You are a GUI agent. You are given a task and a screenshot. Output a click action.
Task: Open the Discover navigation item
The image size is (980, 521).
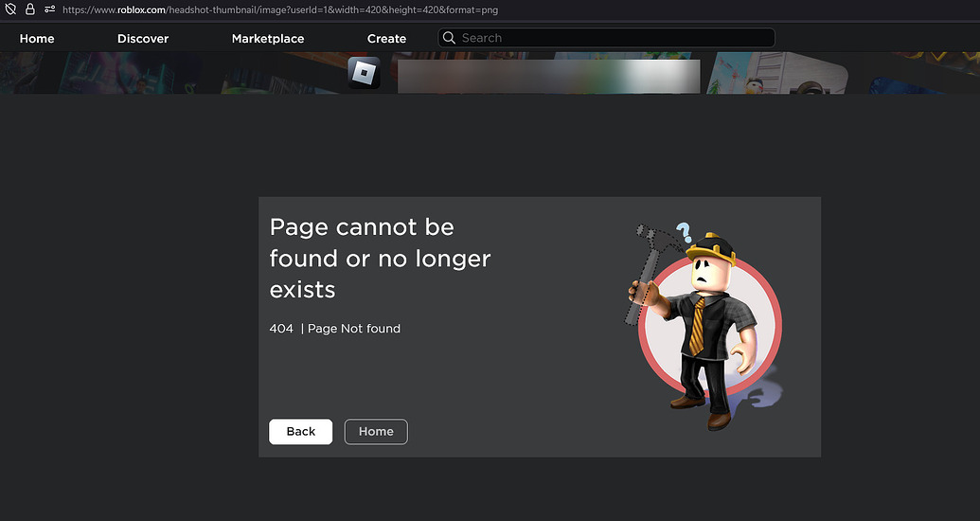click(143, 39)
